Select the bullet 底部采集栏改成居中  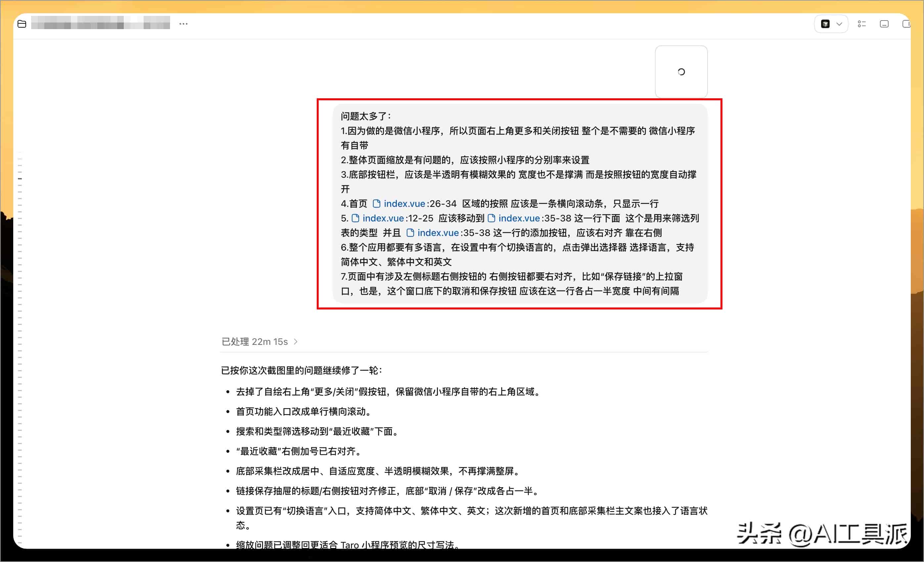378,471
